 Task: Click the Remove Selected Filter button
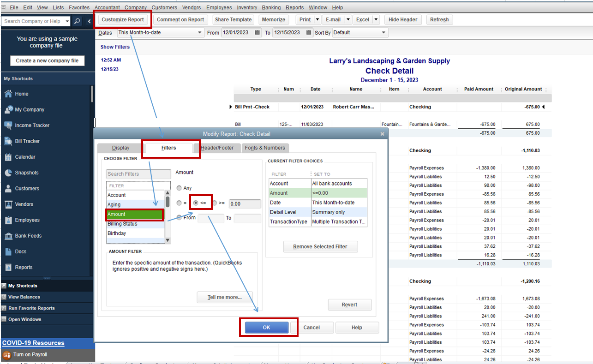(320, 246)
